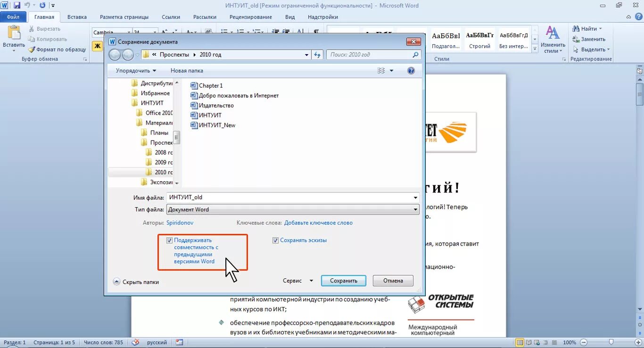Click the Найти binoculars command
644x348 pixels.
tap(587, 29)
